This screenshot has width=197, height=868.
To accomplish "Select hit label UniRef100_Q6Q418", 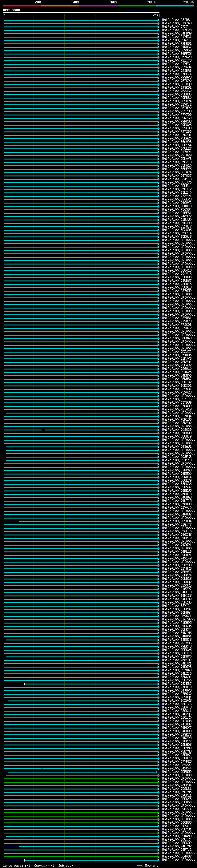I will (x=176, y=271).
